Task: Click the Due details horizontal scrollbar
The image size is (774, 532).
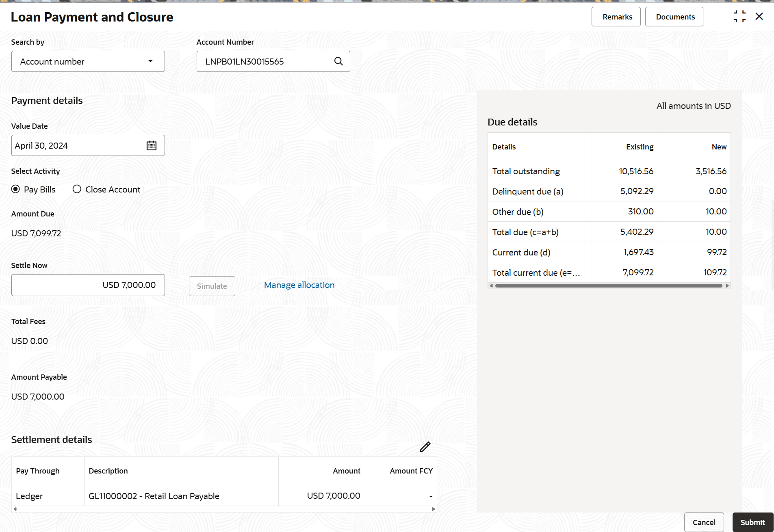Action: (609, 286)
